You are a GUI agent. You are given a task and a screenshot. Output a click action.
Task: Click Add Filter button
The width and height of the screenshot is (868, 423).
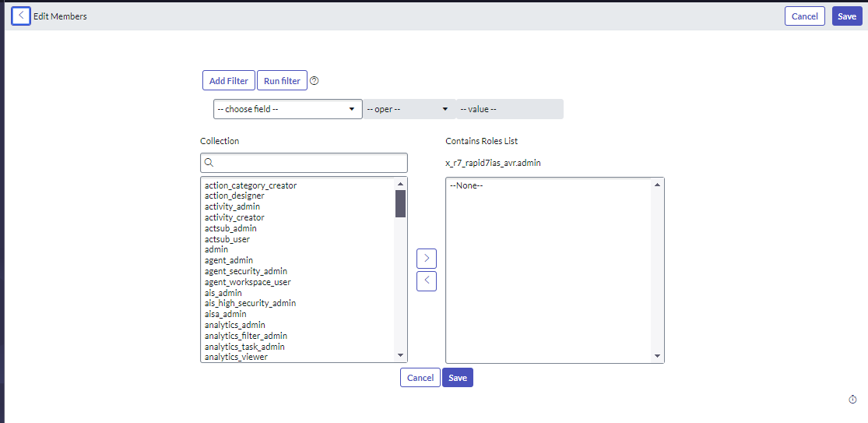point(229,81)
